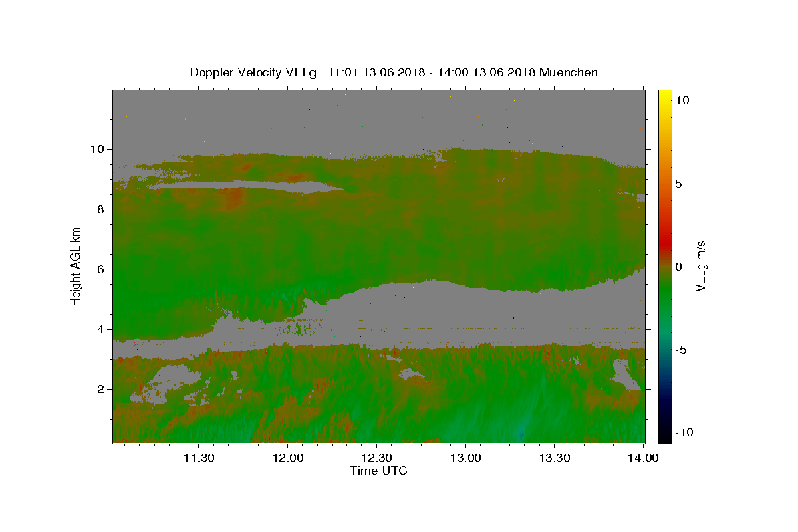Screen dimensions: 798x532
Task: Click the '12:00' time axis label
Action: tap(288, 458)
